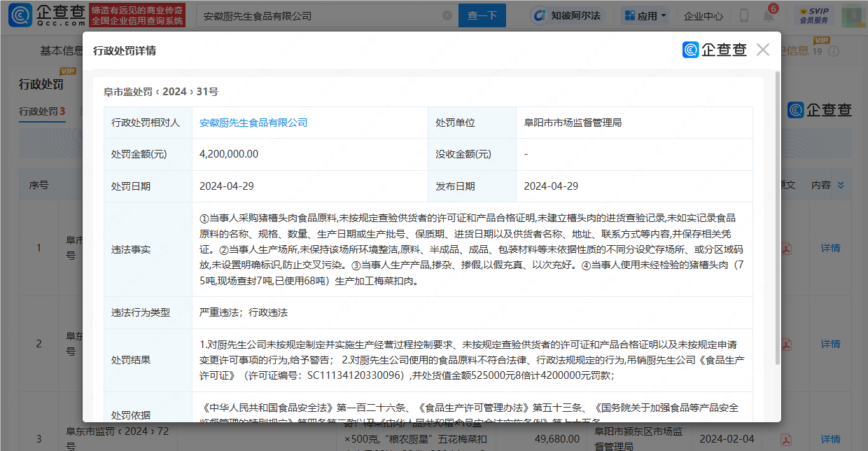Click penalty amount 4,200,000.00
868x451 pixels.
tap(229, 154)
